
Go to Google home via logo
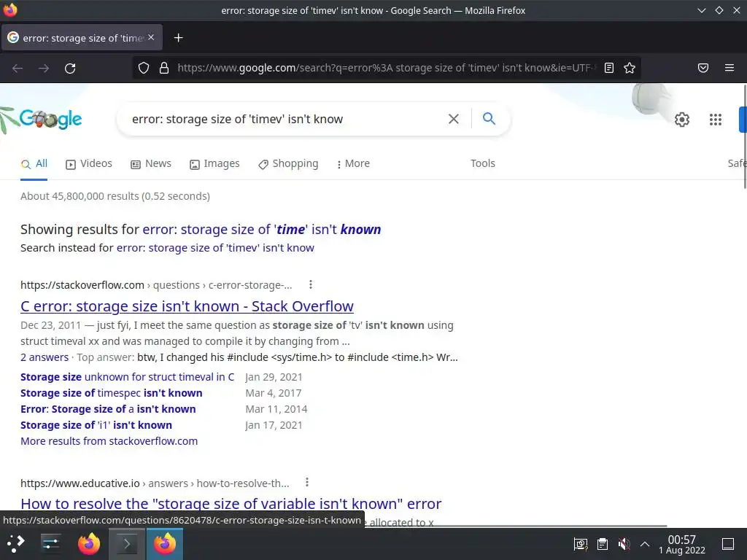[51, 119]
